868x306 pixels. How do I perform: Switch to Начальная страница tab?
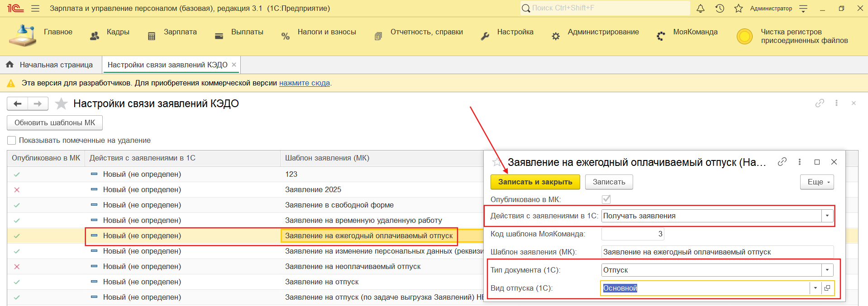click(x=56, y=65)
